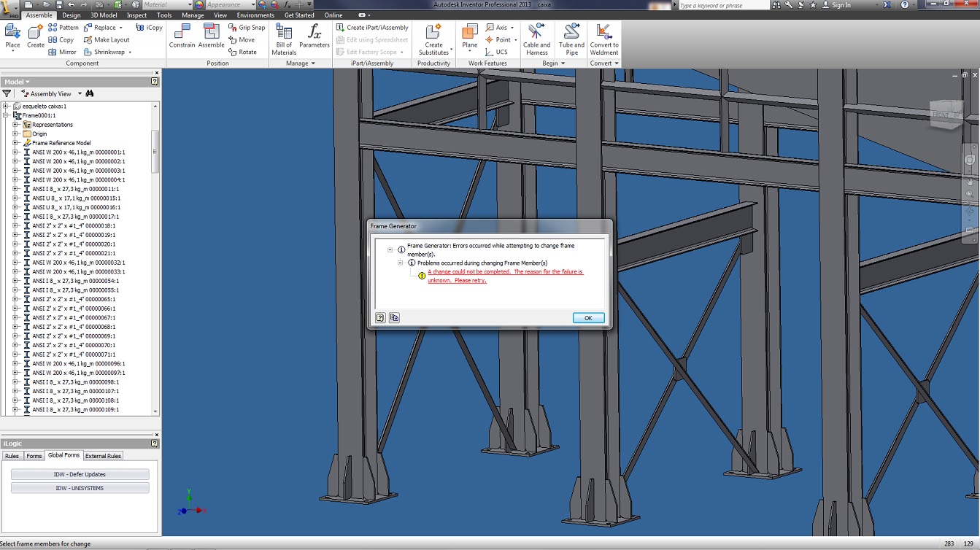Expand the Origin folder node
Screen dimensions: 980x550
(x=15, y=134)
